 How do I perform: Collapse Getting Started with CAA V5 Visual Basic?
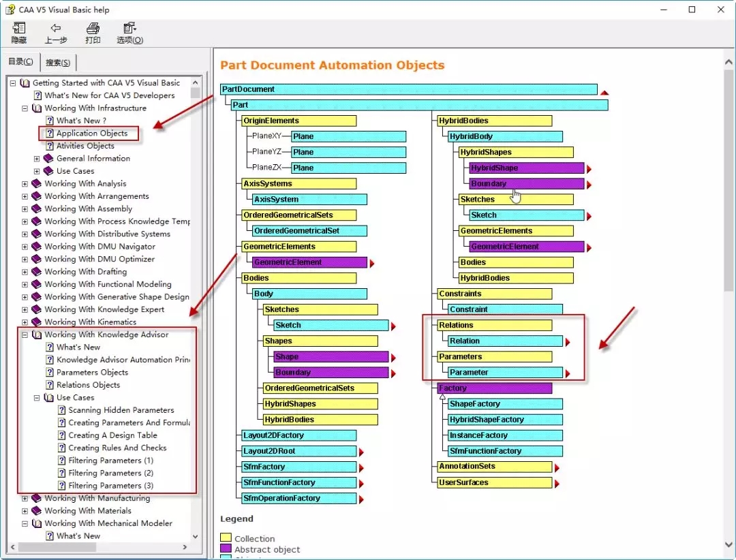(13, 83)
